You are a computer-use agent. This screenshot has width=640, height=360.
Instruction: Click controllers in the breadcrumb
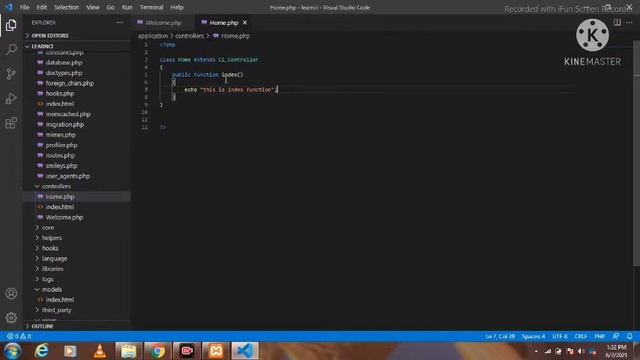(x=189, y=36)
